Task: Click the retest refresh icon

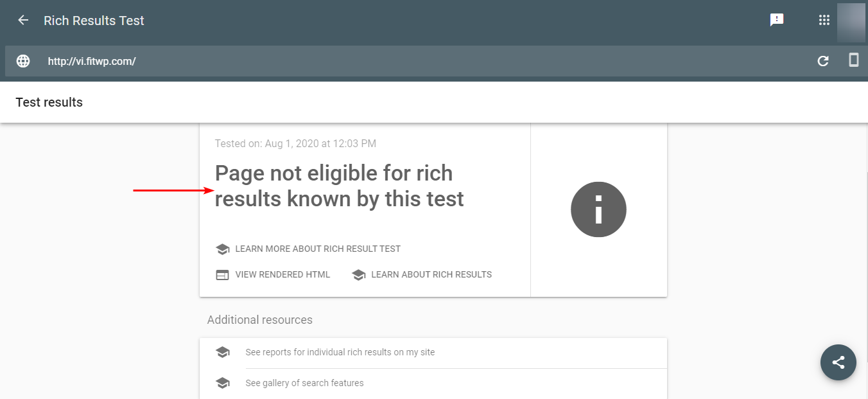Action: pos(822,60)
